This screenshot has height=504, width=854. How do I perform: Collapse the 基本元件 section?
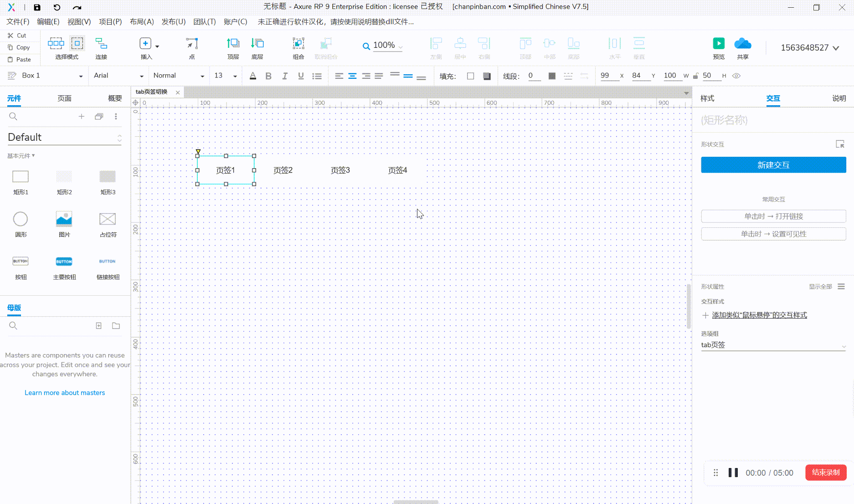(x=21, y=156)
